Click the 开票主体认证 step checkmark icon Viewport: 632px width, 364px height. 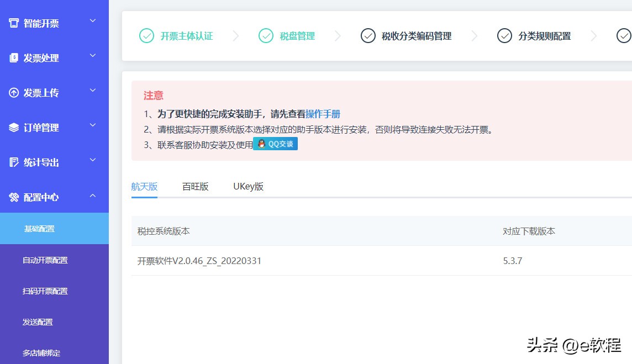pyautogui.click(x=146, y=35)
